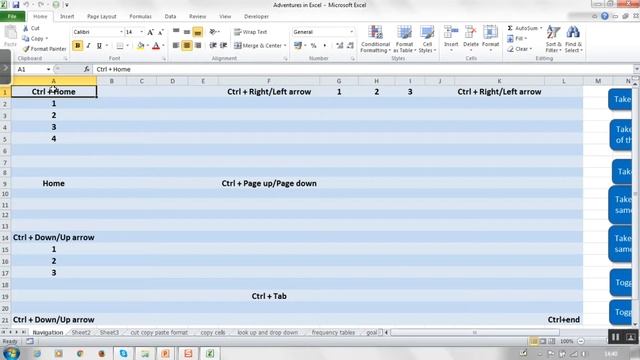This screenshot has width=640, height=360.
Task: Open the 'cut copy paste format' sheet
Action: pos(159,333)
